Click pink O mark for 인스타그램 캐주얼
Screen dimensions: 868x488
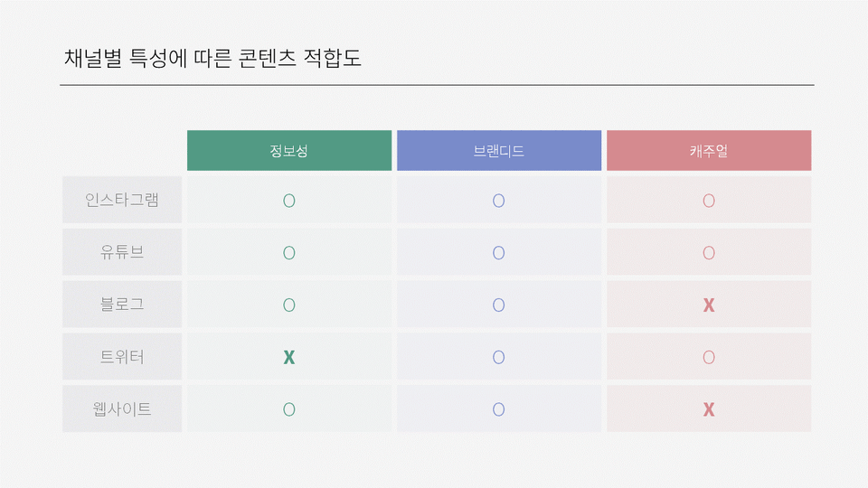pos(709,201)
